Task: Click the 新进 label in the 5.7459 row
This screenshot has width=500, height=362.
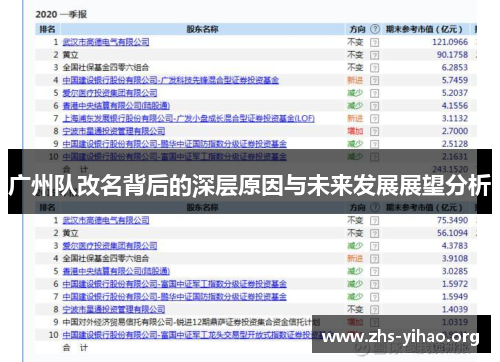Action: point(355,80)
